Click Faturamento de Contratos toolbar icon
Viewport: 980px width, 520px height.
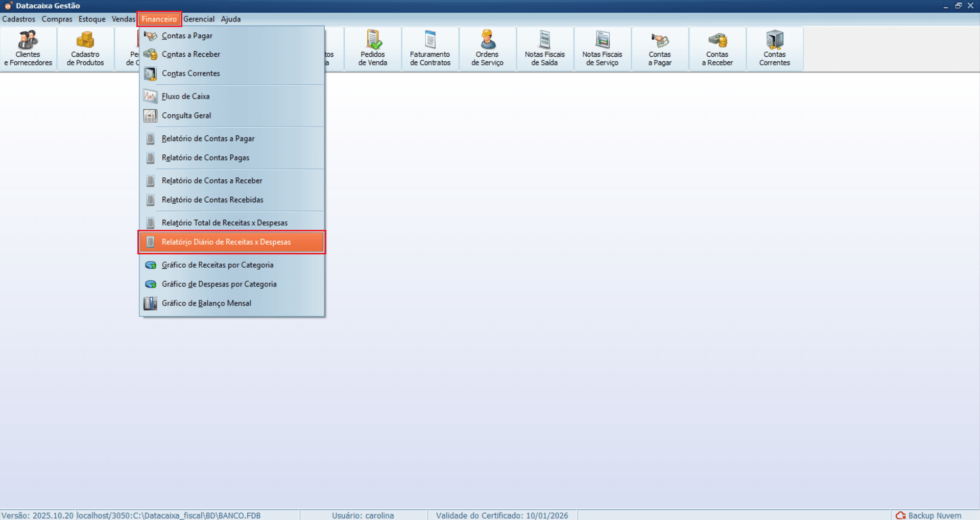coord(430,49)
